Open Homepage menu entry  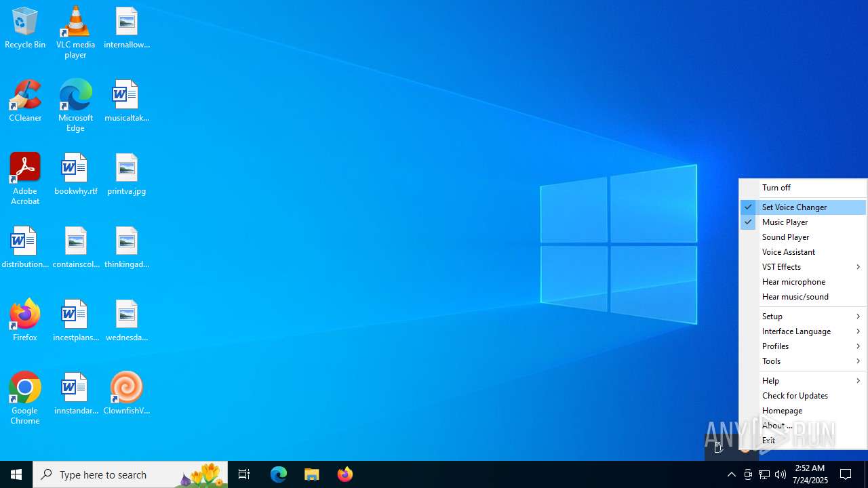[x=803, y=411]
